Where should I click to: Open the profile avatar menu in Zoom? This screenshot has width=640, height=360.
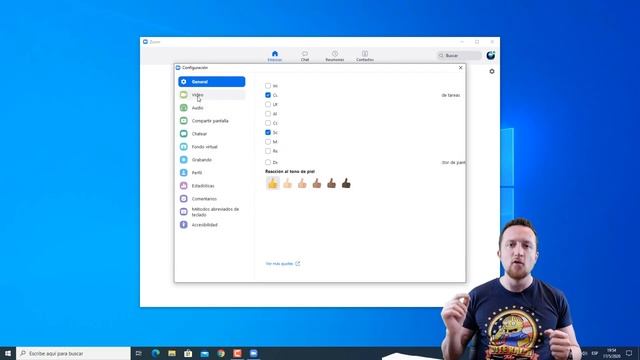(491, 55)
